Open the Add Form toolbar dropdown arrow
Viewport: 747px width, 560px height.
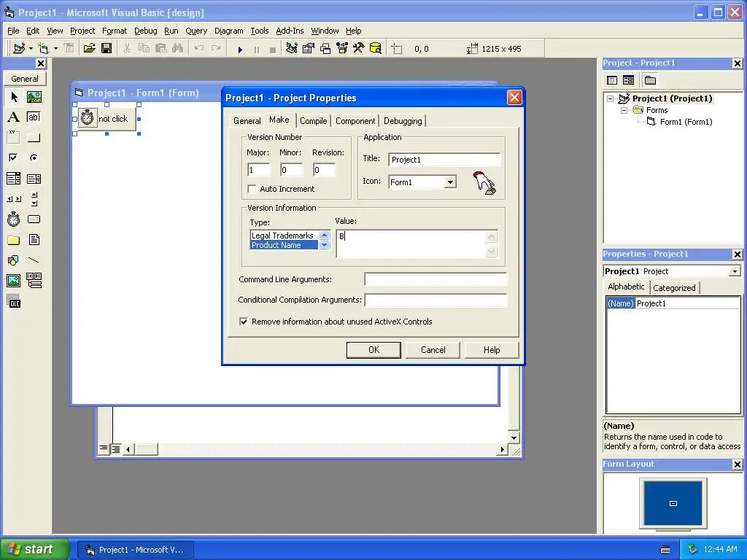point(55,48)
